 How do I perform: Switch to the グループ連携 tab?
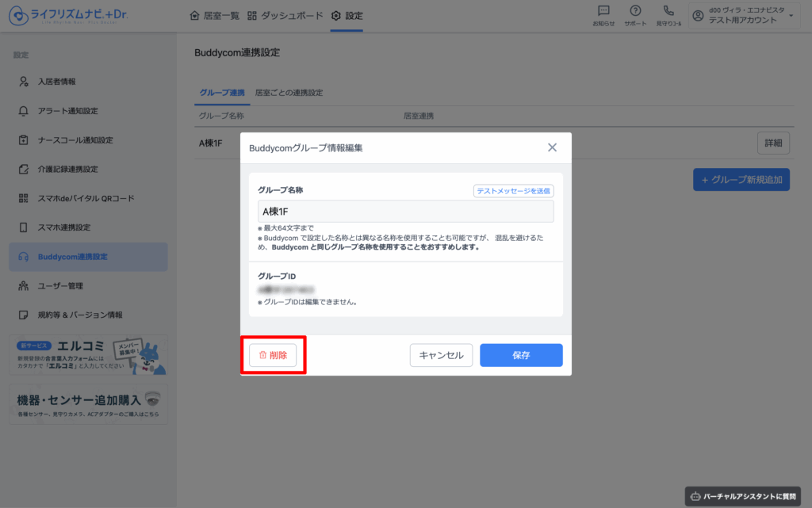coord(222,93)
